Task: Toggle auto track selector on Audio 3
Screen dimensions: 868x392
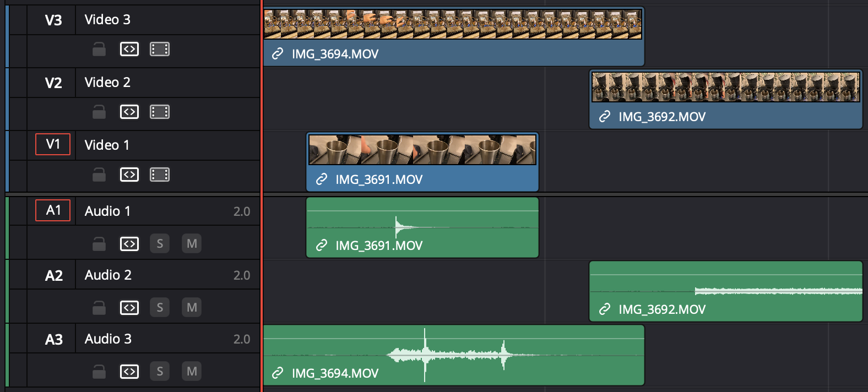Action: point(129,372)
